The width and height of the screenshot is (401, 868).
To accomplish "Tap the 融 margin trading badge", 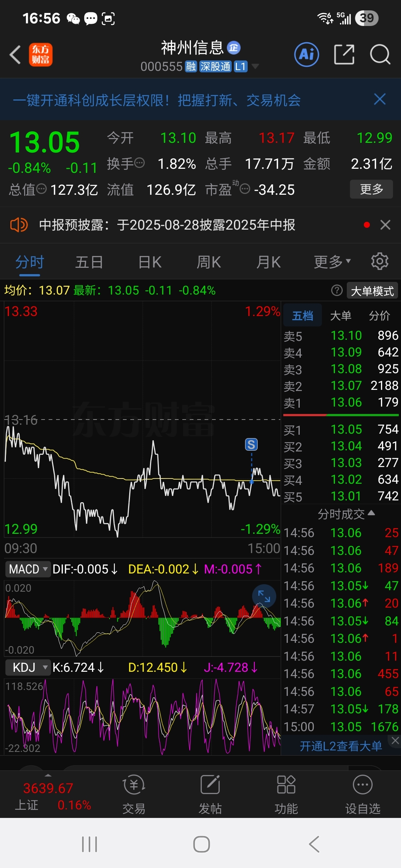I will coord(191,67).
